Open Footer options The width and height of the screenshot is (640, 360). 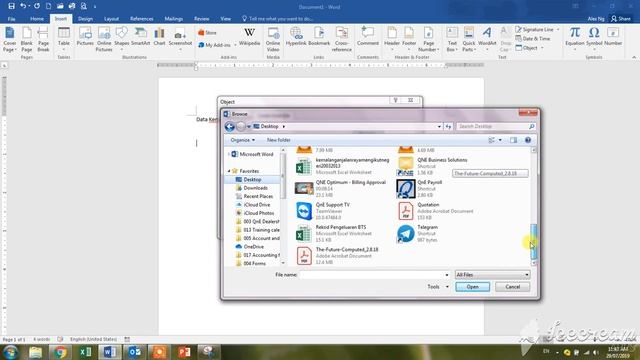(409, 38)
